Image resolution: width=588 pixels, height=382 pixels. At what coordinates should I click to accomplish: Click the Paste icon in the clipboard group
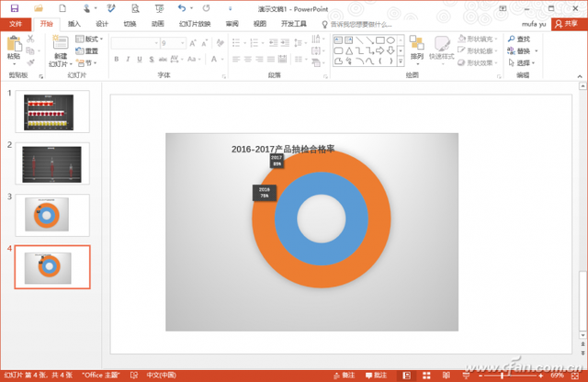13,47
